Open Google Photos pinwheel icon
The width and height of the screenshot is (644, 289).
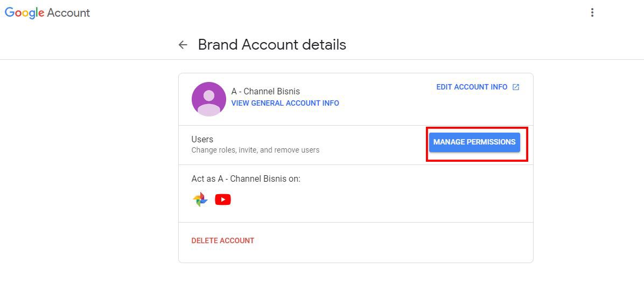[x=200, y=199]
